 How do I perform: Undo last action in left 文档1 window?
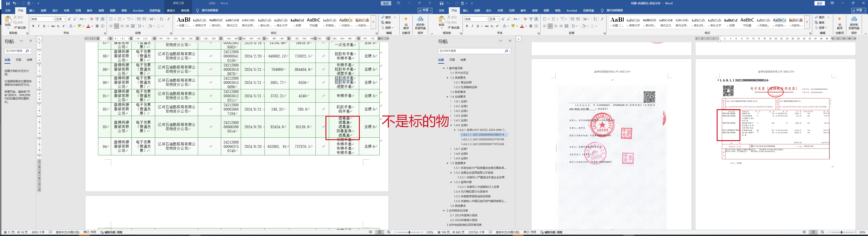[14, 3]
